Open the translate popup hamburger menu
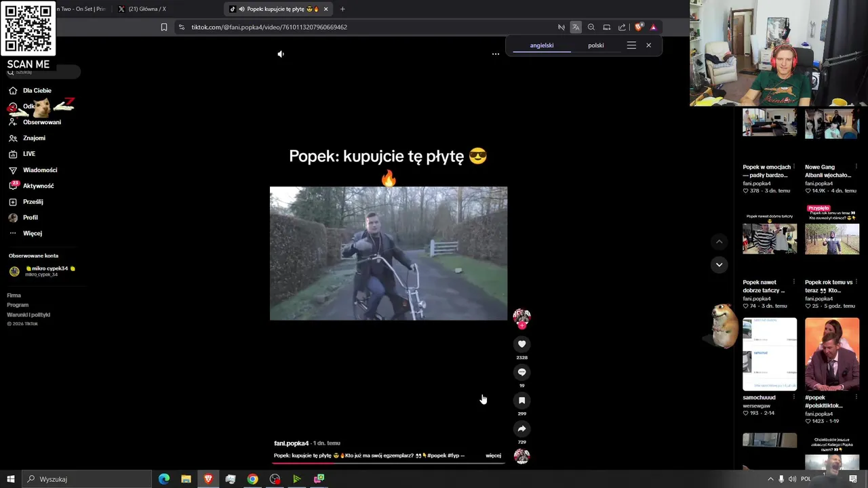868x488 pixels. click(631, 45)
